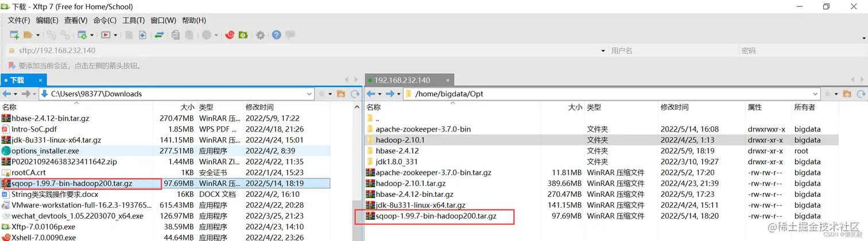This screenshot has height=241, width=868.
Task: Open the 帮助(H) menu
Action: point(194,21)
